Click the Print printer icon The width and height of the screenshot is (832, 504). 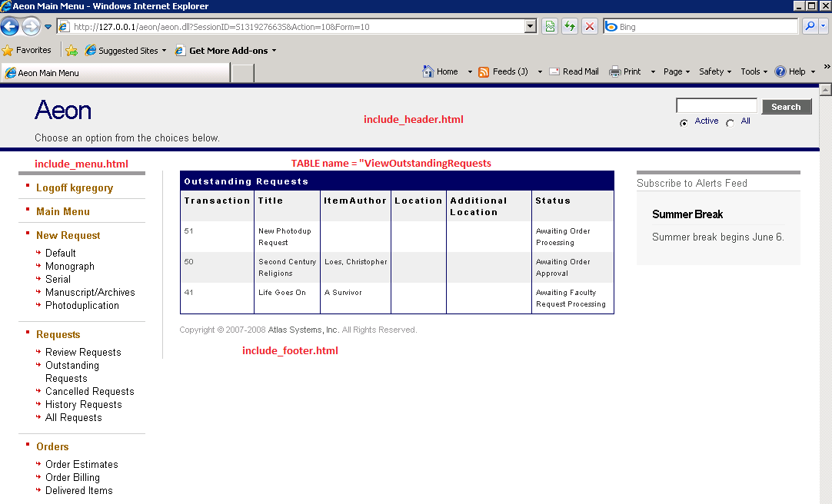pyautogui.click(x=615, y=71)
